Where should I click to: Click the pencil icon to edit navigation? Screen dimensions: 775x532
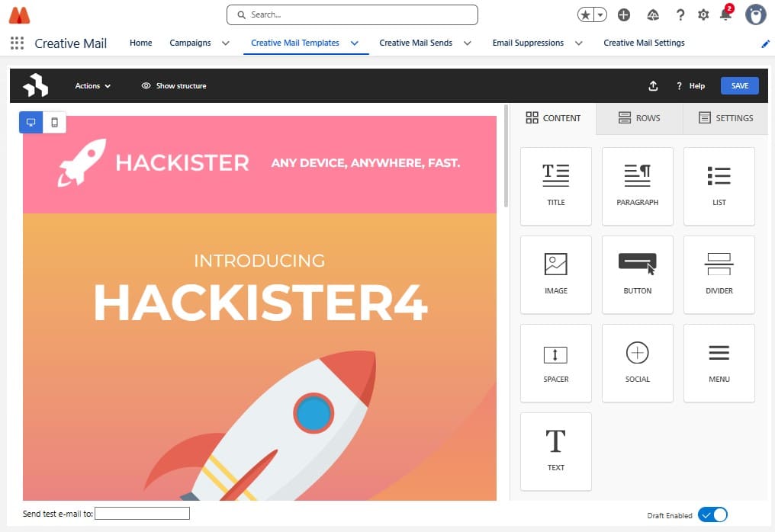click(766, 43)
